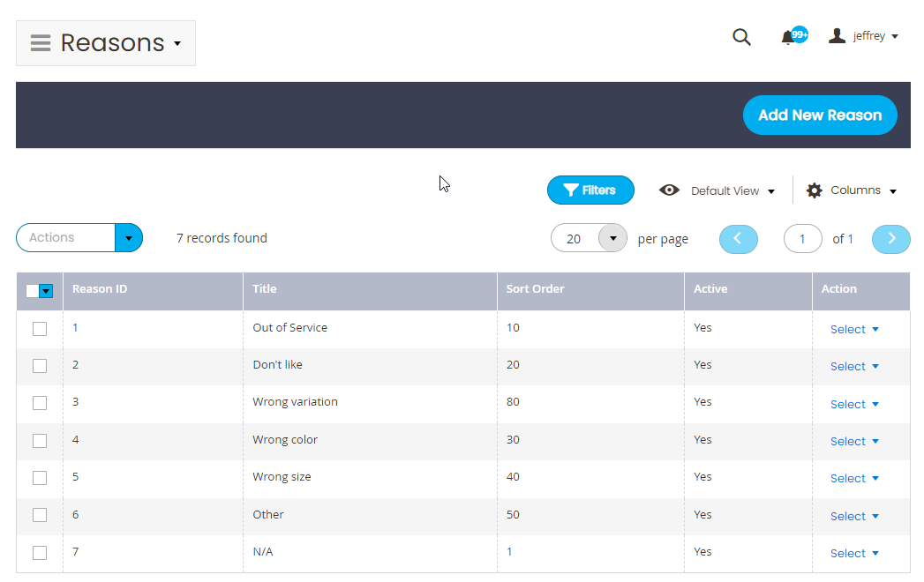Open the notifications bell icon
The image size is (924, 582).
[787, 38]
